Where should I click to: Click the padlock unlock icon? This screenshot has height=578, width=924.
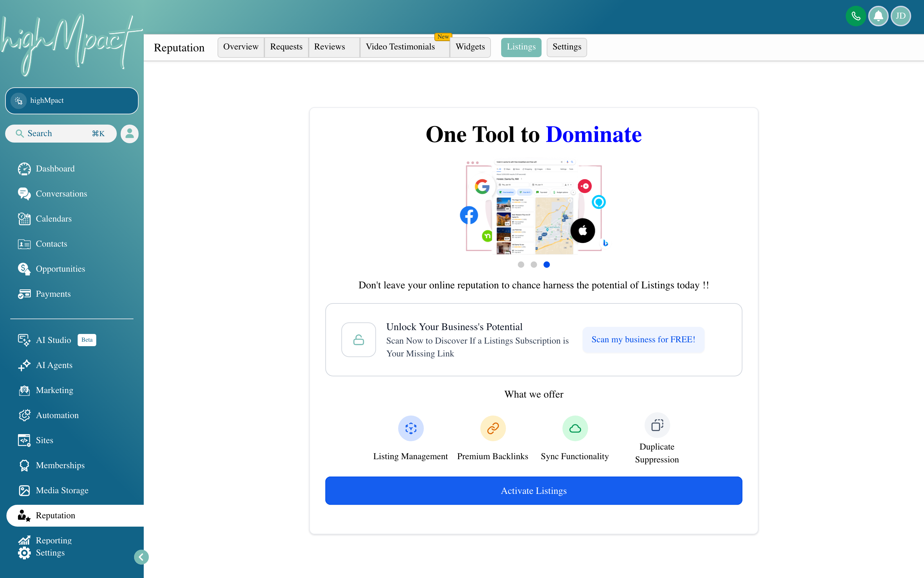click(358, 339)
